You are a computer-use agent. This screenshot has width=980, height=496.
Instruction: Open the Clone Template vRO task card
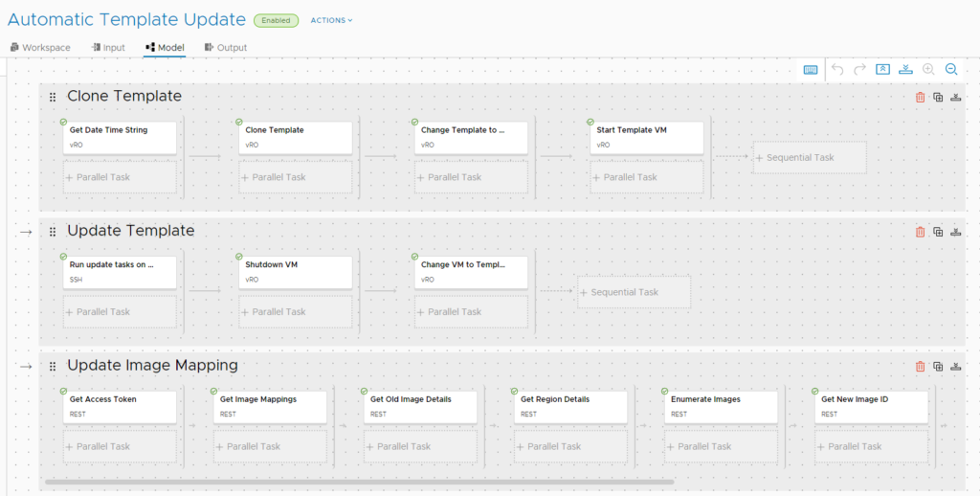click(295, 138)
